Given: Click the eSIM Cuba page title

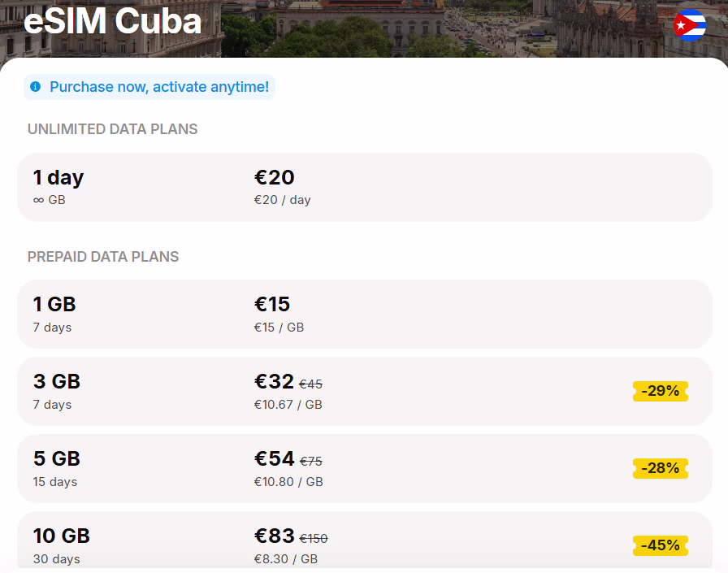Looking at the screenshot, I should click(x=112, y=22).
